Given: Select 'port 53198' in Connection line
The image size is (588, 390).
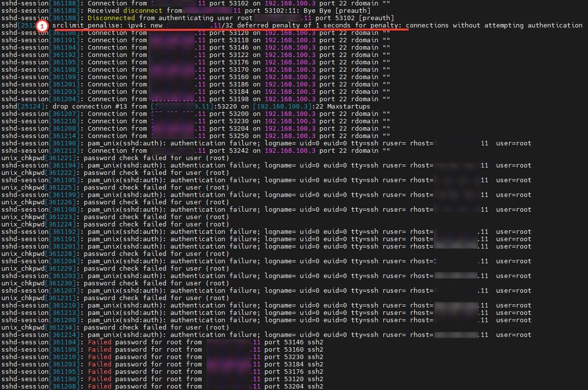Looking at the screenshot, I should (x=229, y=99).
